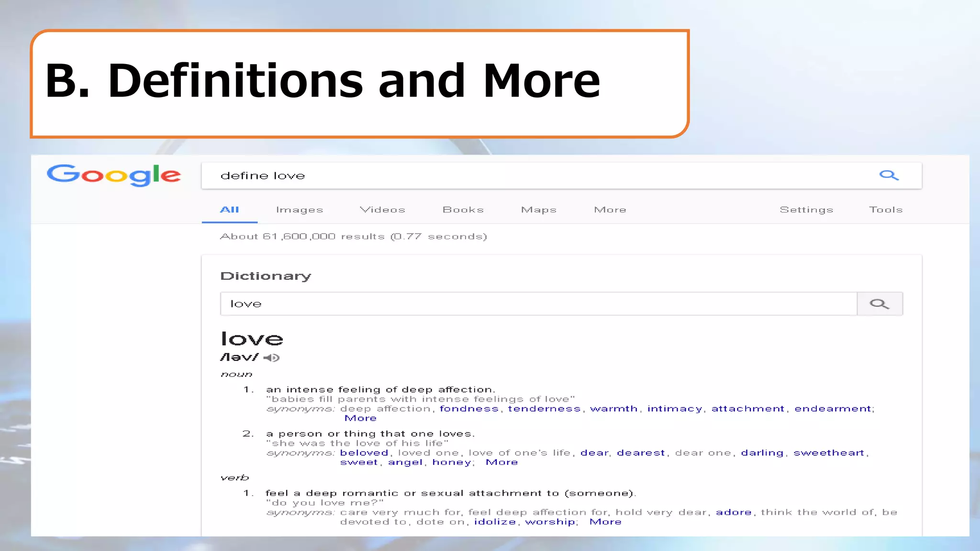Open the fondness synonym link
Screen dimensions: 980x551
pos(469,408)
